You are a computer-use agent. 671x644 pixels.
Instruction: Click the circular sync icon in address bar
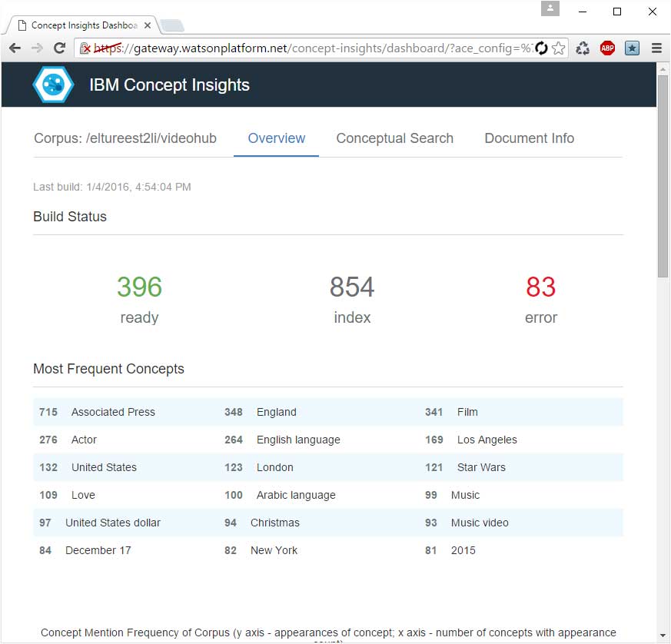541,48
